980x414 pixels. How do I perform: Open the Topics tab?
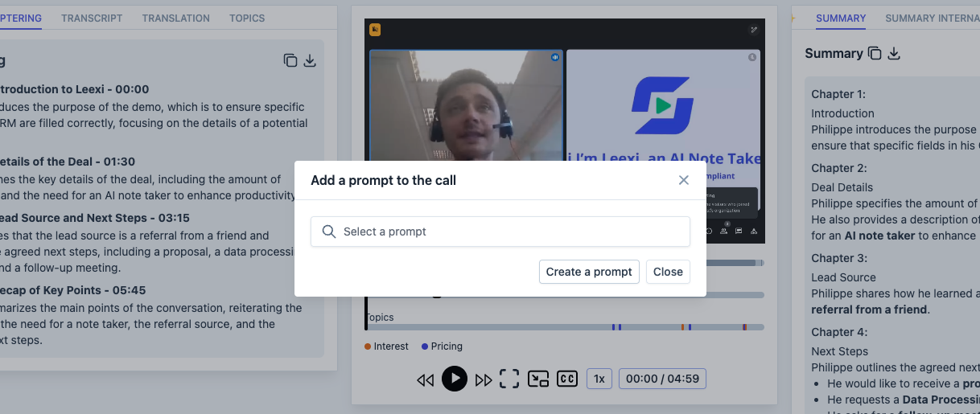click(x=247, y=18)
